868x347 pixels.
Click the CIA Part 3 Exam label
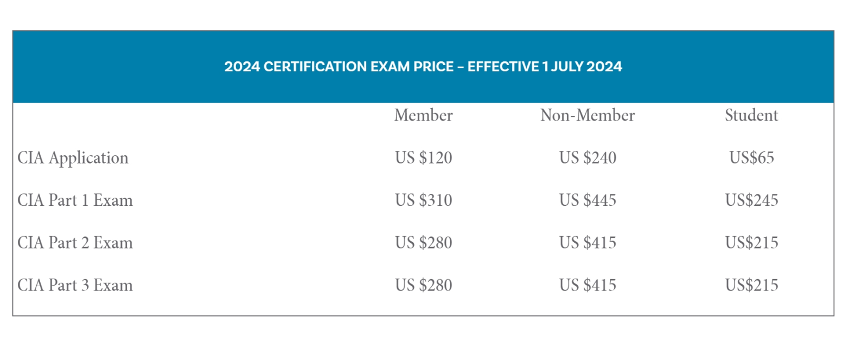pos(75,285)
